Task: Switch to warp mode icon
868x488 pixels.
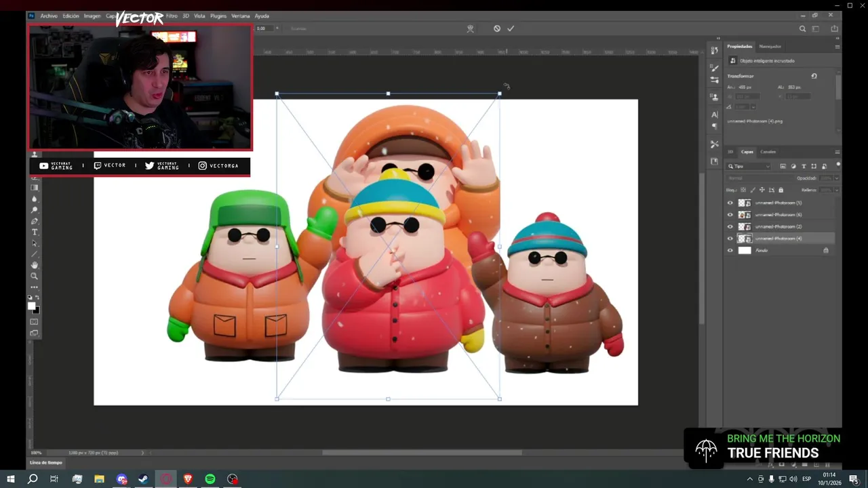Action: (x=470, y=28)
